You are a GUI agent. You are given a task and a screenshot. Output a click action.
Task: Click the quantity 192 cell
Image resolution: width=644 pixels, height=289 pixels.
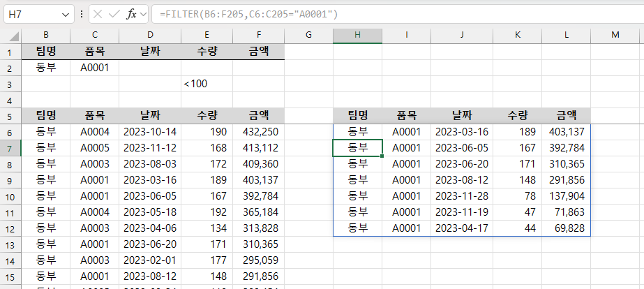[x=207, y=212]
